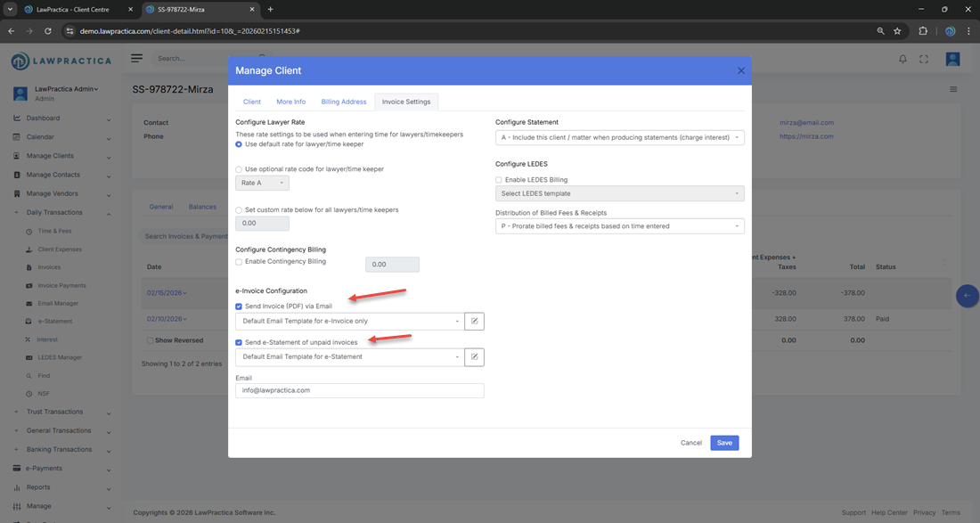The width and height of the screenshot is (980, 523).
Task: Open the Configure Statement dropdown
Action: (x=619, y=138)
